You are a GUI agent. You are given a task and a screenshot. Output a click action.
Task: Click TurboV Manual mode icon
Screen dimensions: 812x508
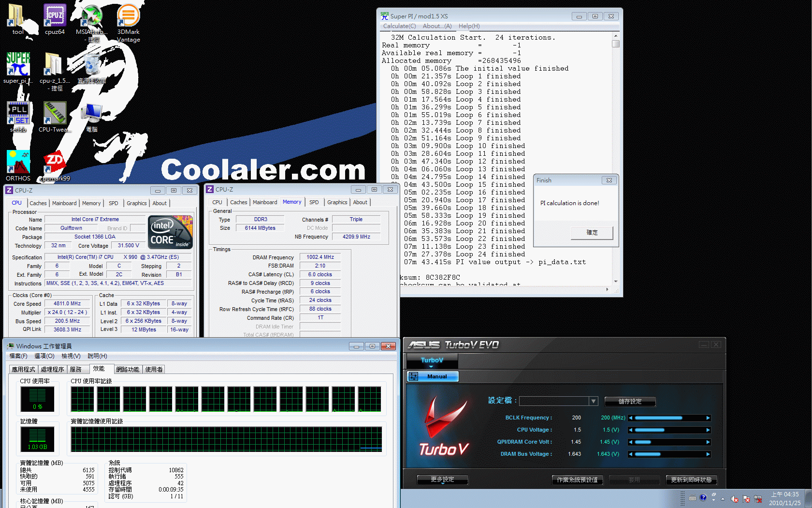pos(414,376)
